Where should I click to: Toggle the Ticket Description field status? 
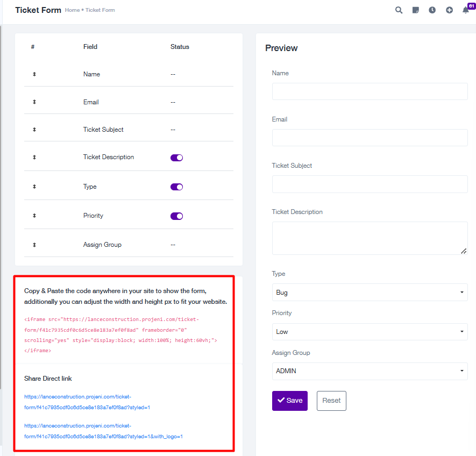[x=176, y=158]
